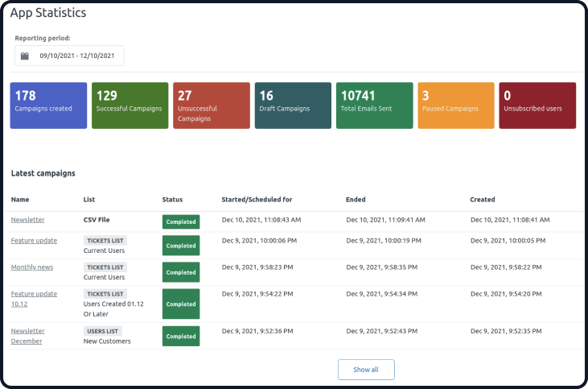This screenshot has height=389, width=588.
Task: Open the Feature update campaign link
Action: (x=34, y=240)
